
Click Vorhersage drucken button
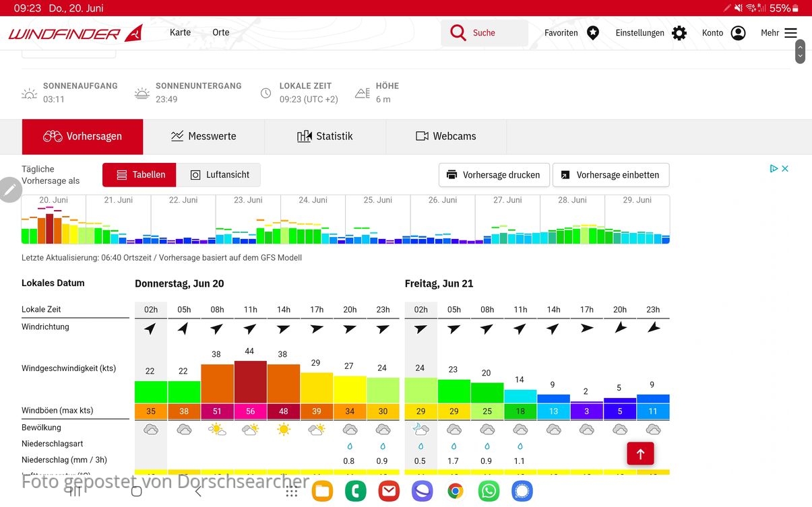click(494, 175)
